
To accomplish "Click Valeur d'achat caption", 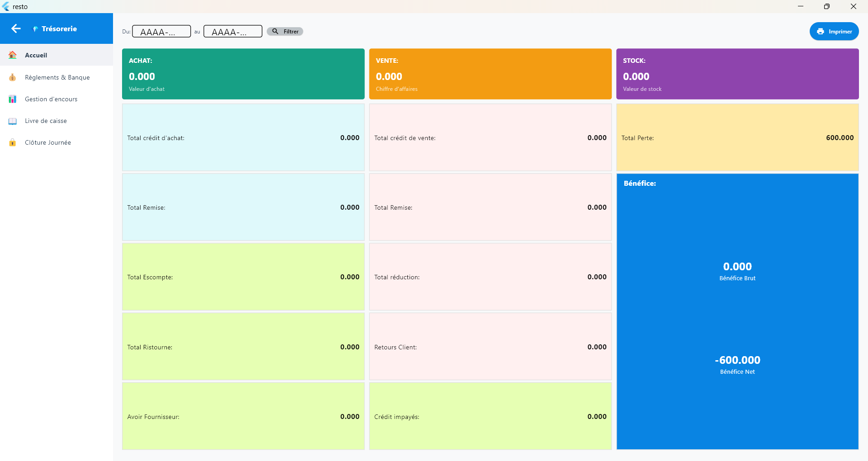I will [146, 89].
